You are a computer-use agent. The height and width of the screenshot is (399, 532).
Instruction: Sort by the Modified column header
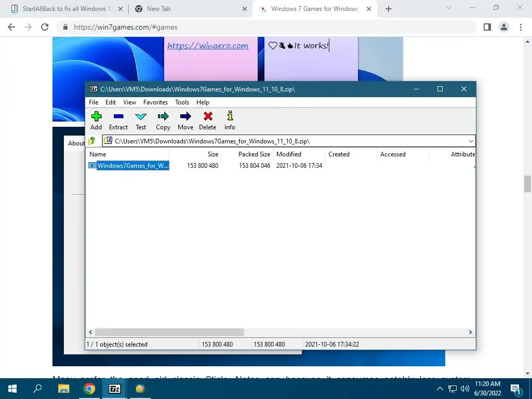point(299,154)
